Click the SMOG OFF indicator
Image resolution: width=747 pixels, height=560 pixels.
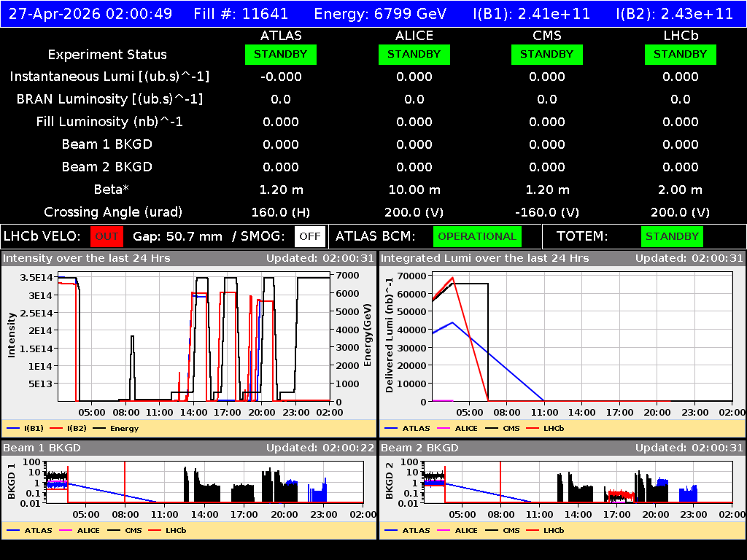309,236
